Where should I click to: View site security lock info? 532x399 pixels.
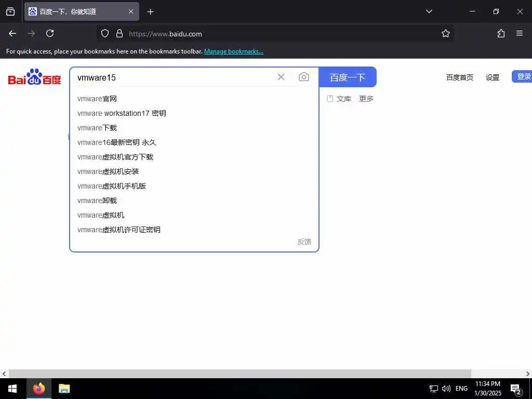point(119,34)
